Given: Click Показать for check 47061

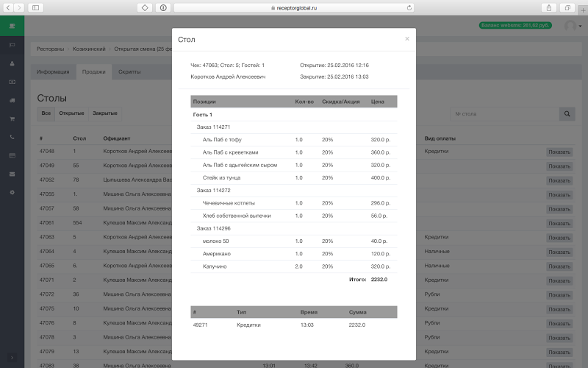Looking at the screenshot, I should (559, 224).
